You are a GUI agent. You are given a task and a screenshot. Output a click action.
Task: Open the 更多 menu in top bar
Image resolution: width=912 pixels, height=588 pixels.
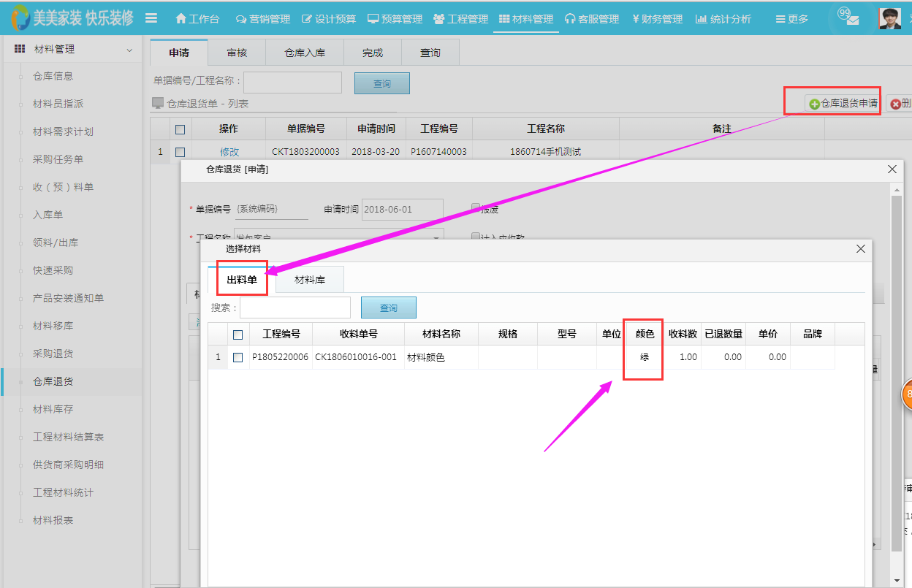[791, 19]
